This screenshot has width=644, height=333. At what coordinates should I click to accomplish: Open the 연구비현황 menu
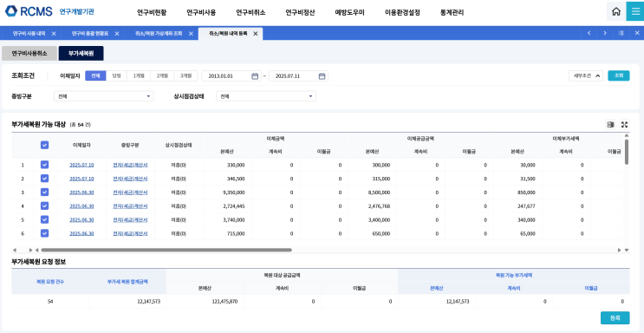coord(152,12)
